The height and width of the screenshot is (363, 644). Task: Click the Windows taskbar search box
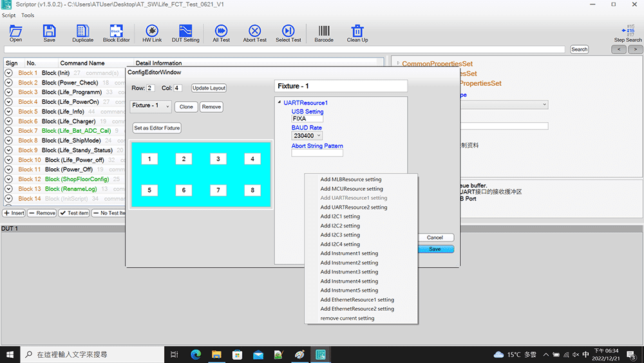[92, 355]
